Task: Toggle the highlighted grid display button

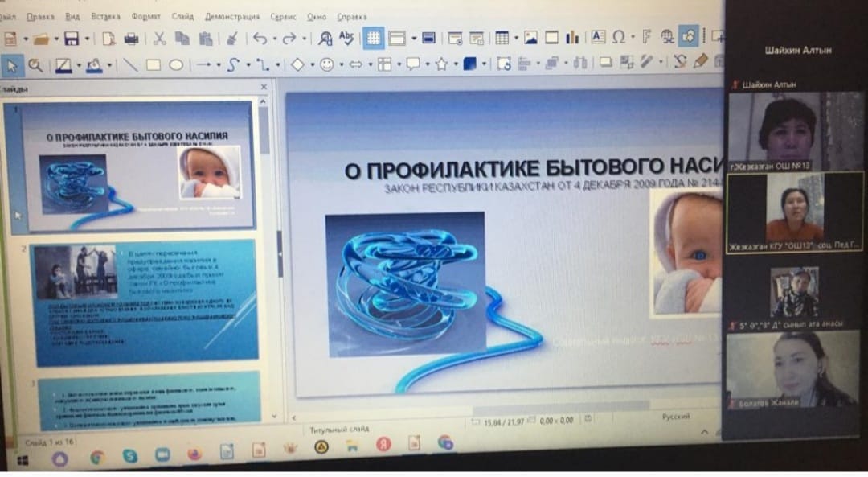Action: [x=373, y=38]
